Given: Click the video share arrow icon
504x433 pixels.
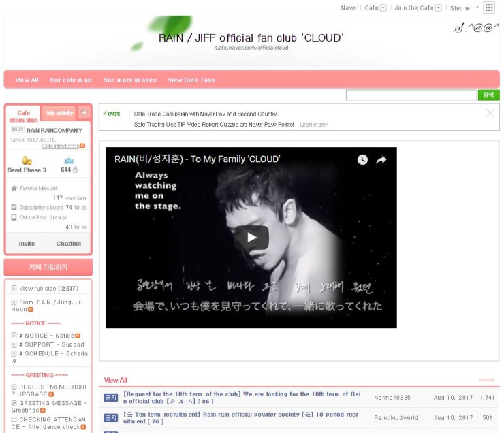Looking at the screenshot, I should click(x=381, y=159).
